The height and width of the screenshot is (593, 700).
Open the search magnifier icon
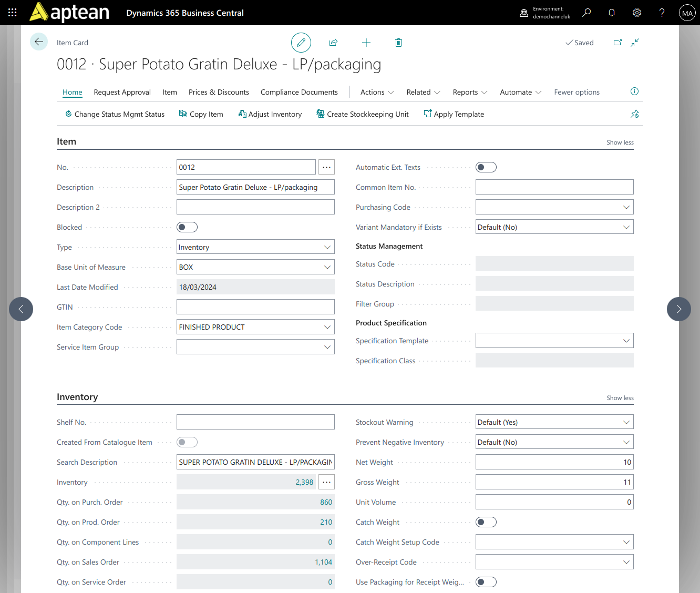click(x=586, y=13)
